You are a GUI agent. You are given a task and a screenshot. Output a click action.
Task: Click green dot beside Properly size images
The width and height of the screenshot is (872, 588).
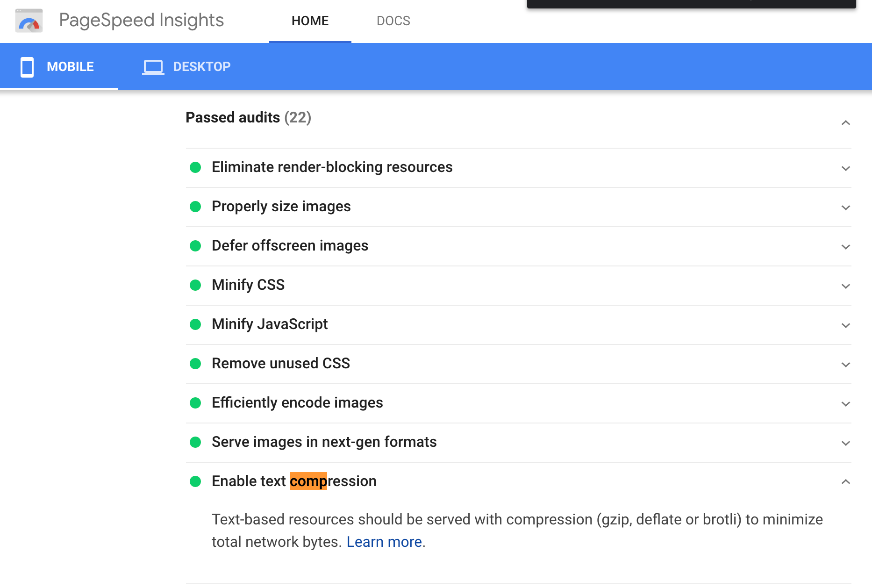[x=195, y=207]
